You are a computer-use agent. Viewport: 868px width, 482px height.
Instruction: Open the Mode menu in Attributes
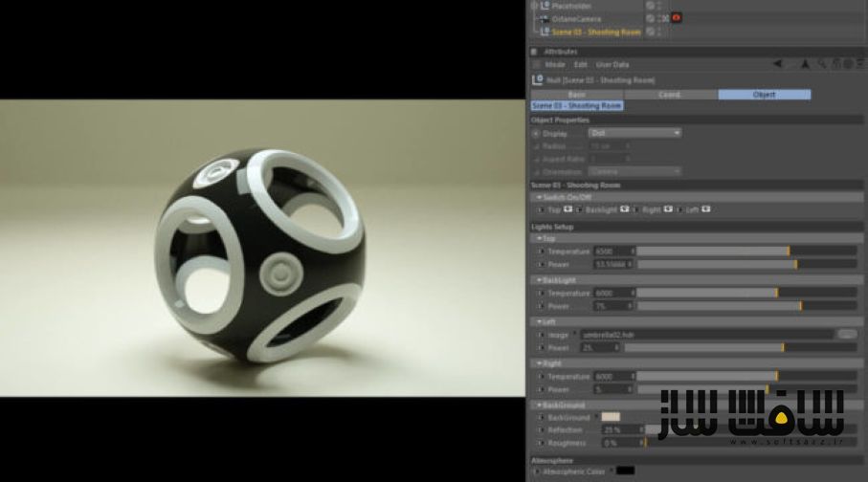point(555,65)
